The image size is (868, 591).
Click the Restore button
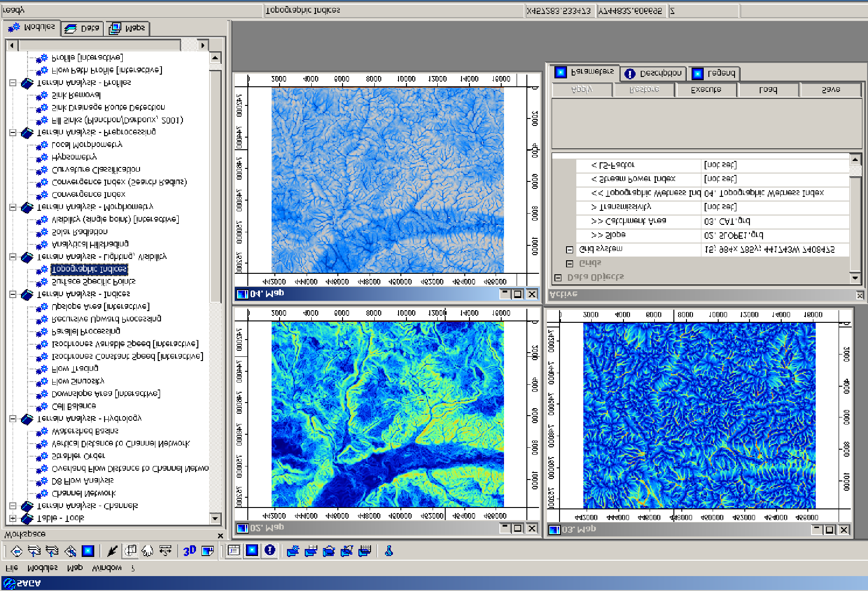click(x=644, y=90)
